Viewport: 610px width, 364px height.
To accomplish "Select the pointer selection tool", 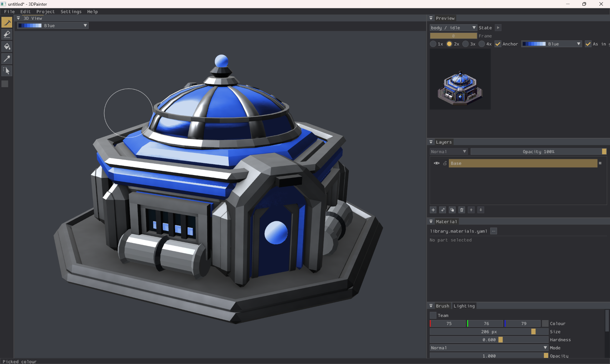I will click(x=7, y=71).
